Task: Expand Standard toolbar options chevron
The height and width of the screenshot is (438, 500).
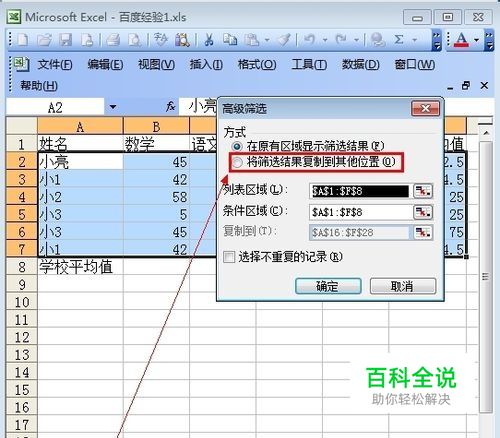Action: 436,41
